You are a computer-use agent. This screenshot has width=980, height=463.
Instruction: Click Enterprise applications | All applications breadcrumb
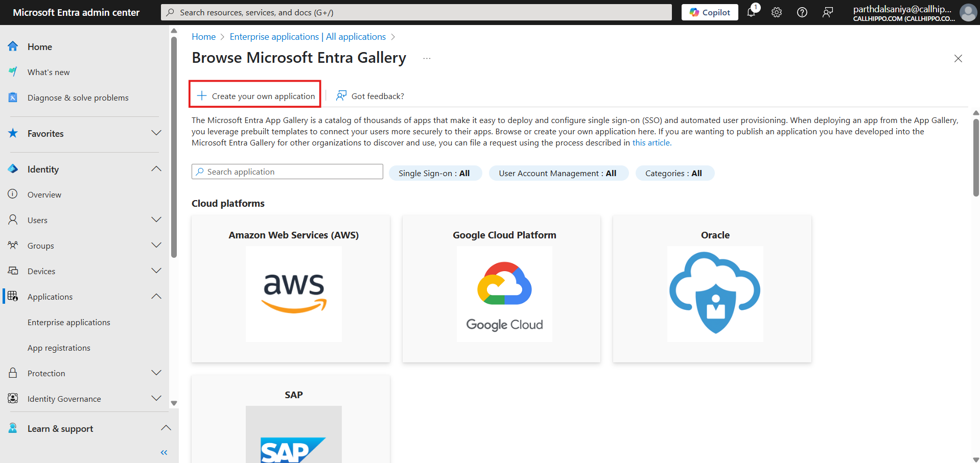(x=308, y=37)
